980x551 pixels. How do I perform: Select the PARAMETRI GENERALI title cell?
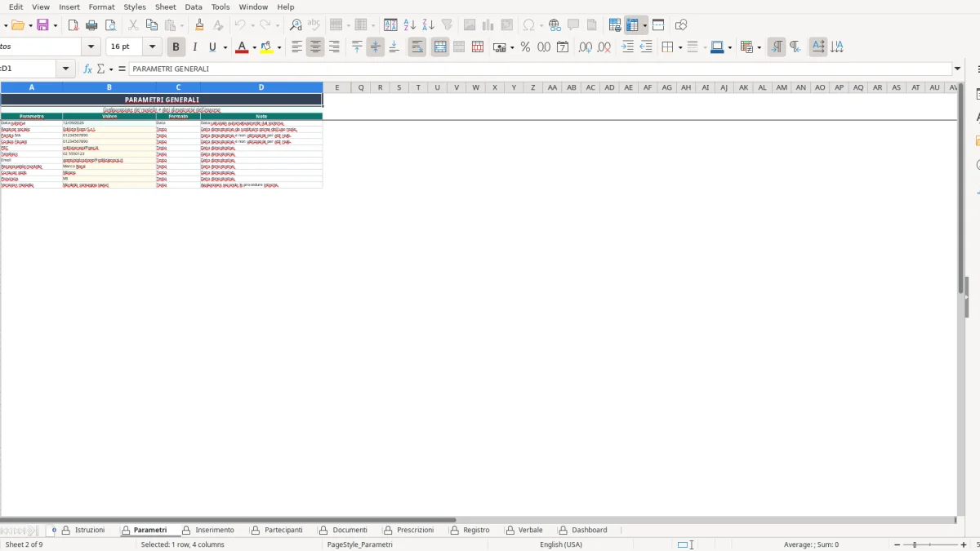coord(162,100)
